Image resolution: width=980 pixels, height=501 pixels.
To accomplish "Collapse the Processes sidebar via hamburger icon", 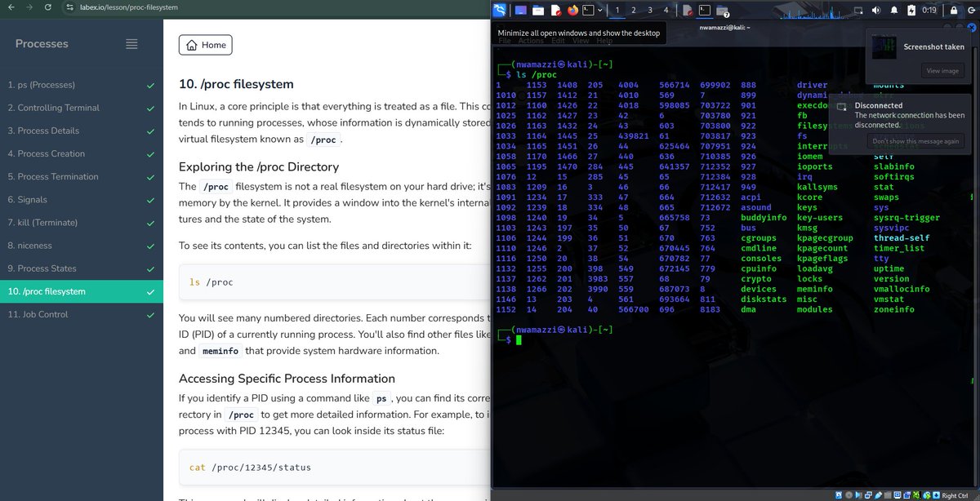I will pyautogui.click(x=131, y=44).
